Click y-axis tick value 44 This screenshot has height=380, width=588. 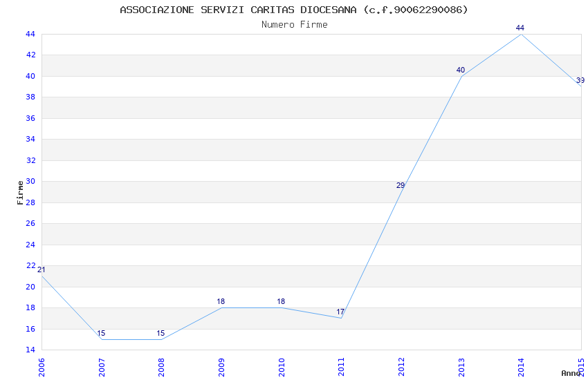click(30, 34)
